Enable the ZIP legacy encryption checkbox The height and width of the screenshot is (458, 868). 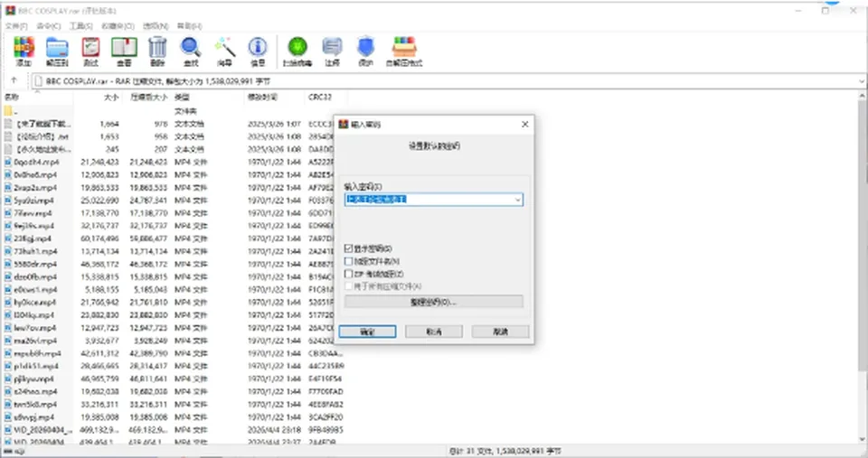tap(349, 274)
